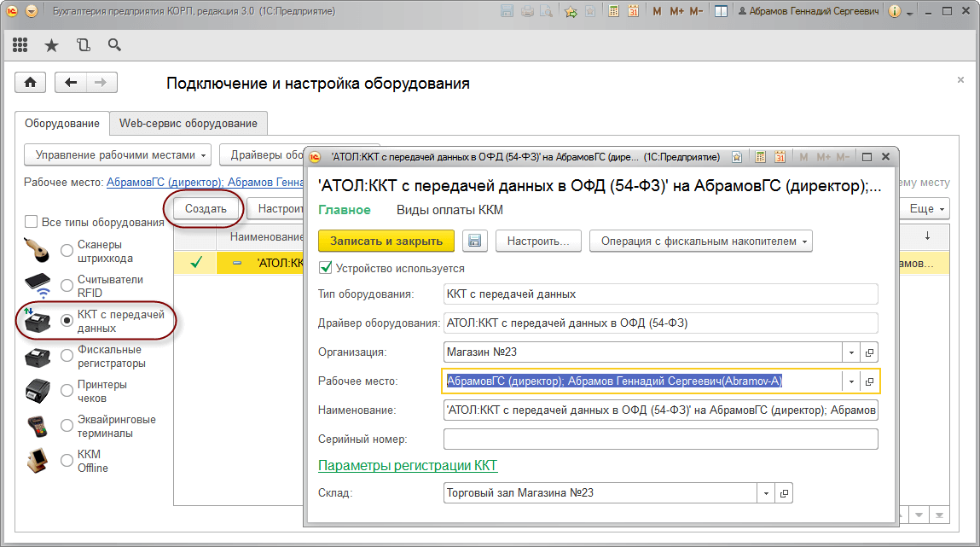
Task: Click the 'Драйверы' button behind the dialog
Action: 263,154
